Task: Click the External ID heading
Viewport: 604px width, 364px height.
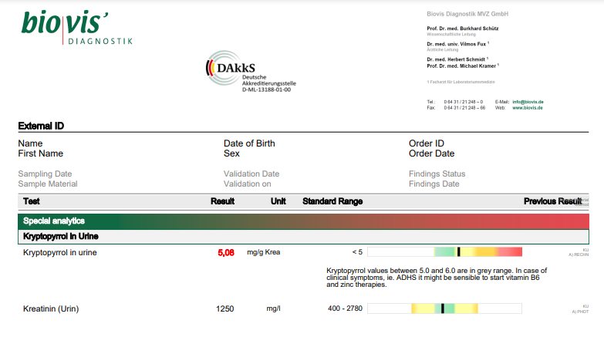Action: [41, 126]
